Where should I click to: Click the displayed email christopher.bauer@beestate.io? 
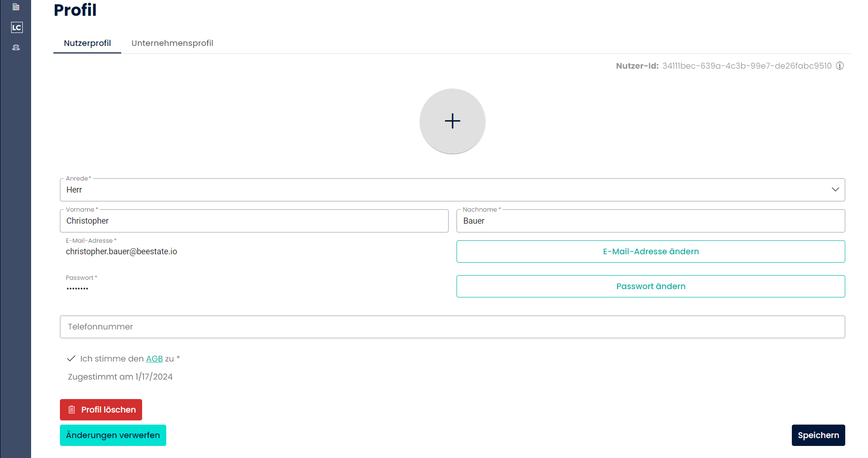(x=122, y=252)
